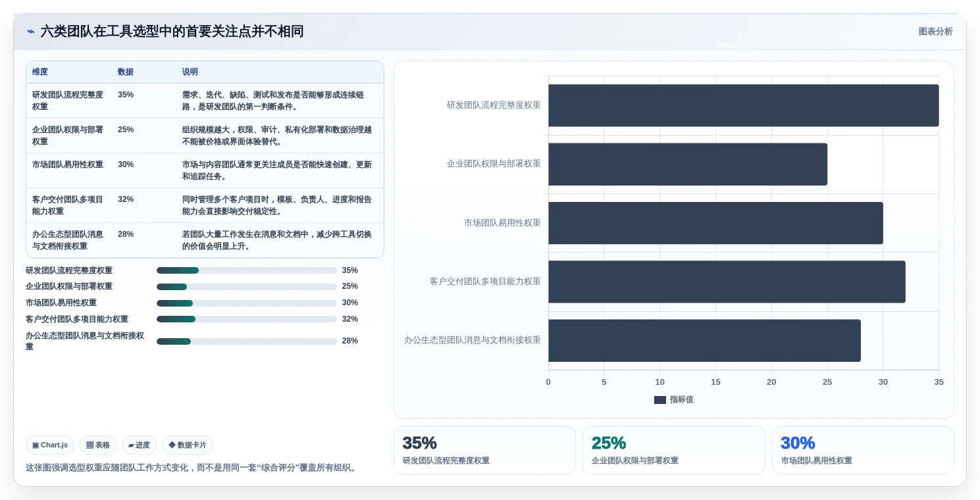Click the description starting 同时管理多个客户项目
This screenshot has width=980, height=500.
277,205
